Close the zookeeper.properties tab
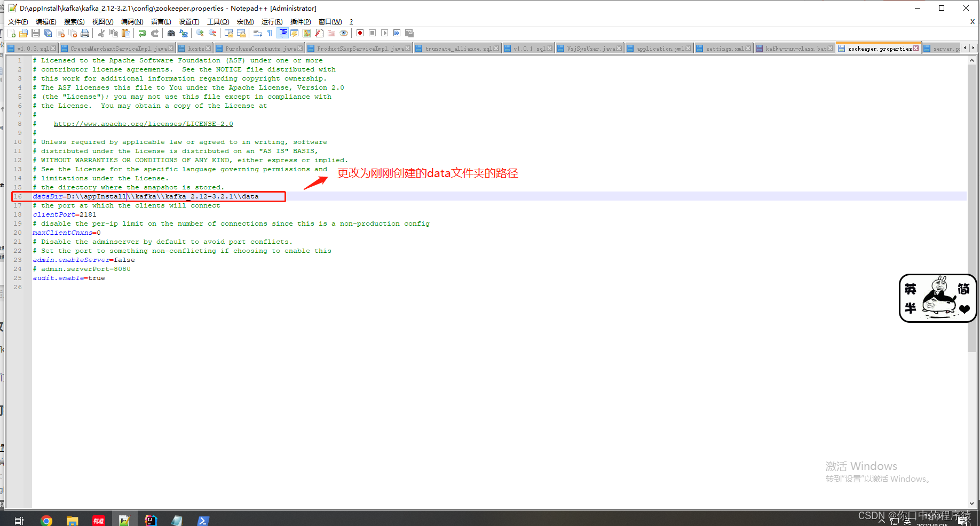980x526 pixels. (916, 49)
